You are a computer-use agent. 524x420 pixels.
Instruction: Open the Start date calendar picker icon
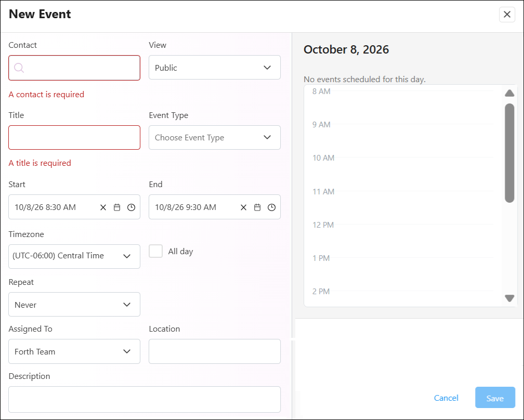[117, 207]
